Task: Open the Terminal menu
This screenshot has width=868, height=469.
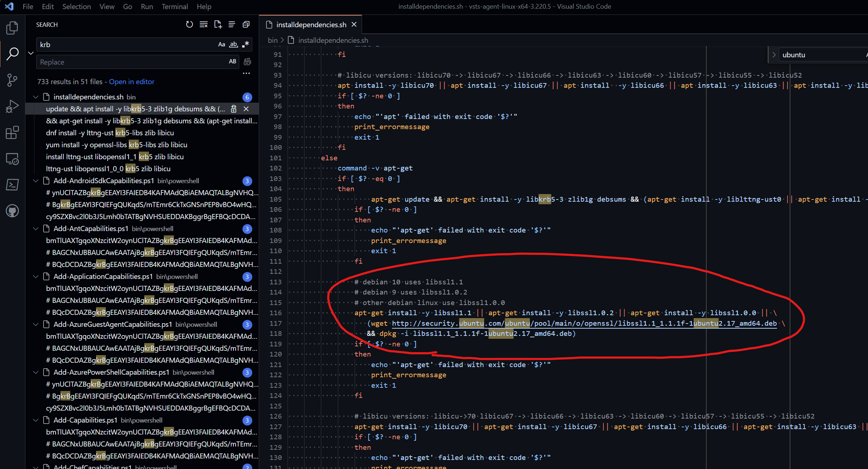Action: click(x=175, y=7)
